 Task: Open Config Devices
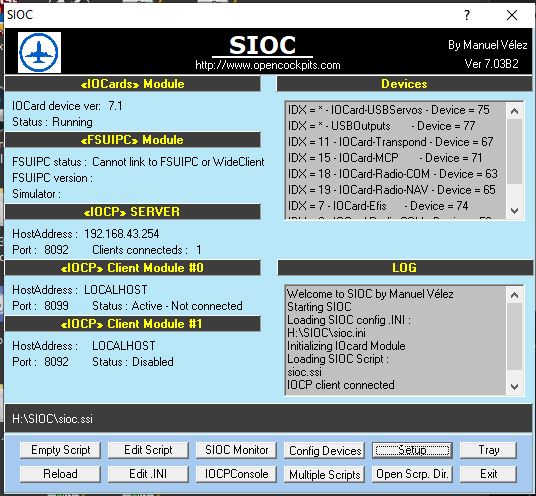pos(324,451)
